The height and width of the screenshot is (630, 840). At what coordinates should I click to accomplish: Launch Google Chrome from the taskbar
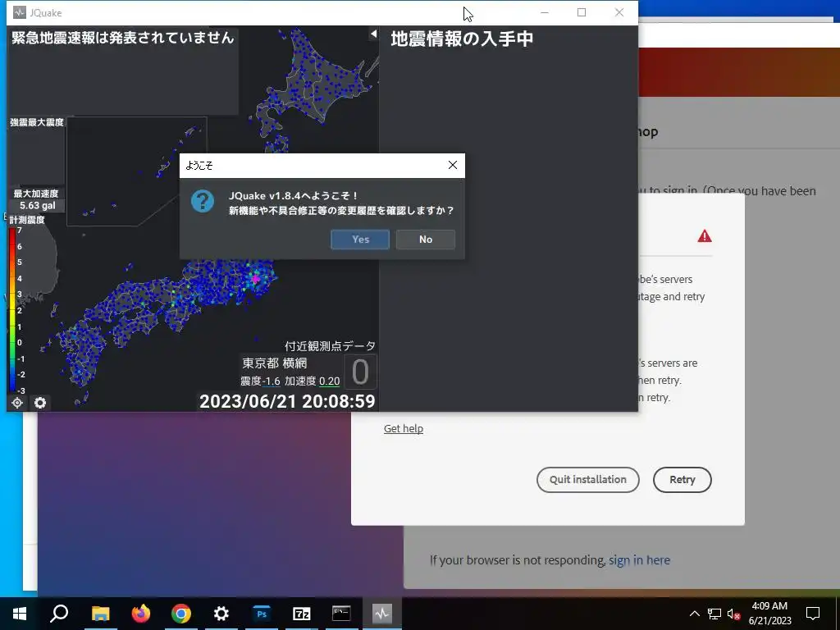[x=181, y=614]
